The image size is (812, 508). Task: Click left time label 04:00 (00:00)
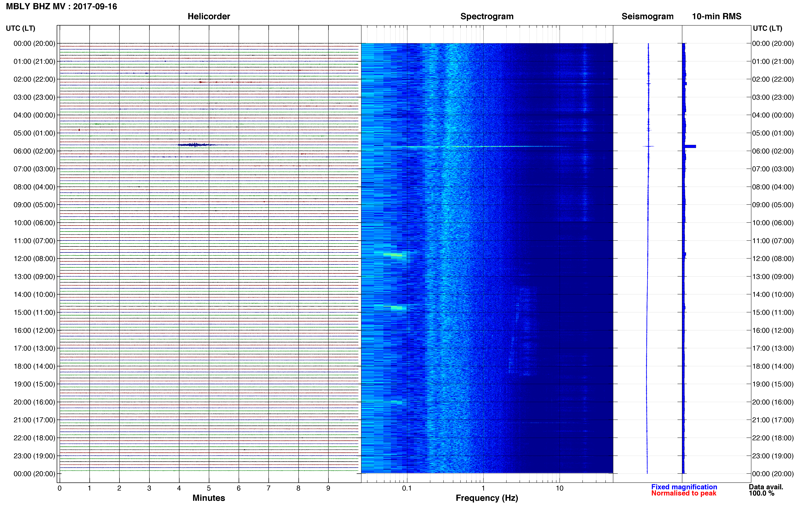point(34,115)
